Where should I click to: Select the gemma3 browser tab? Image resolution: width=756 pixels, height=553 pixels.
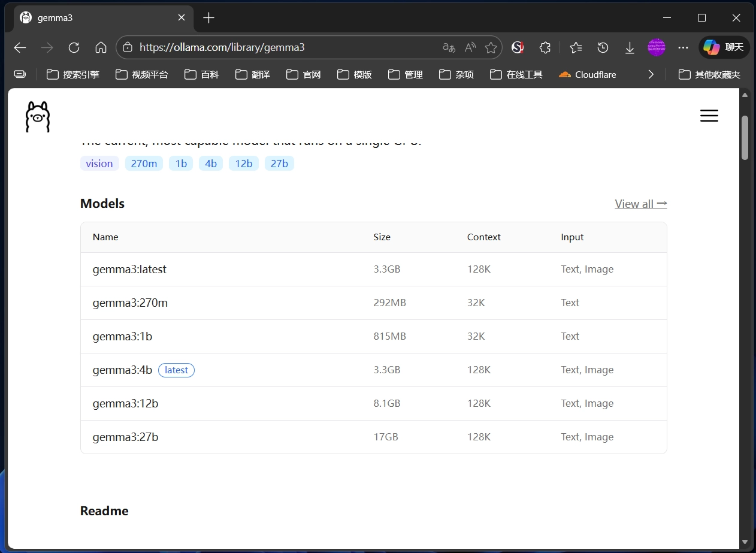(103, 18)
